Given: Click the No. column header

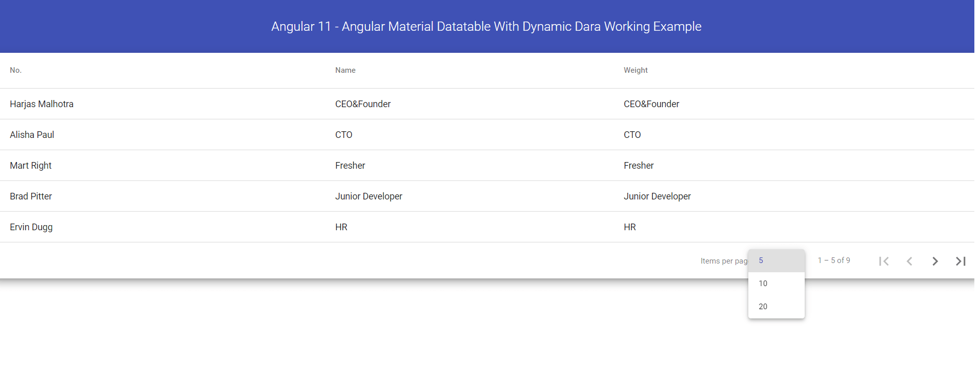Looking at the screenshot, I should 15,70.
